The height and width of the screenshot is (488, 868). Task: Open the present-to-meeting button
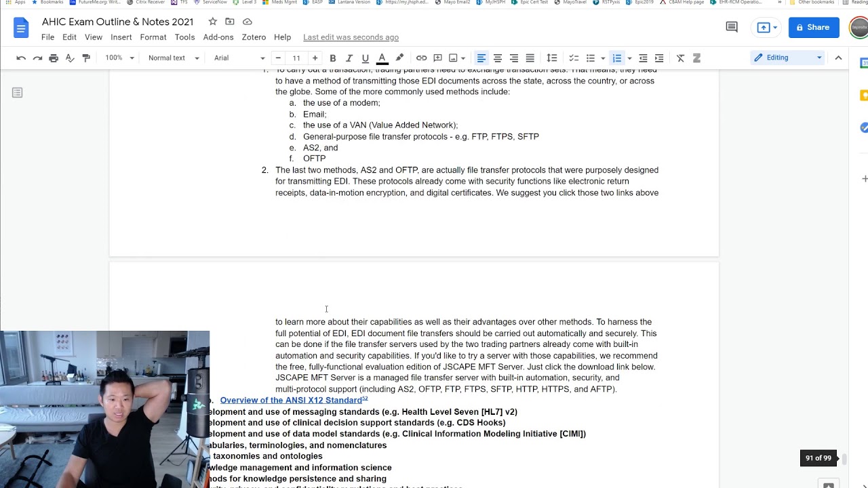coord(767,28)
